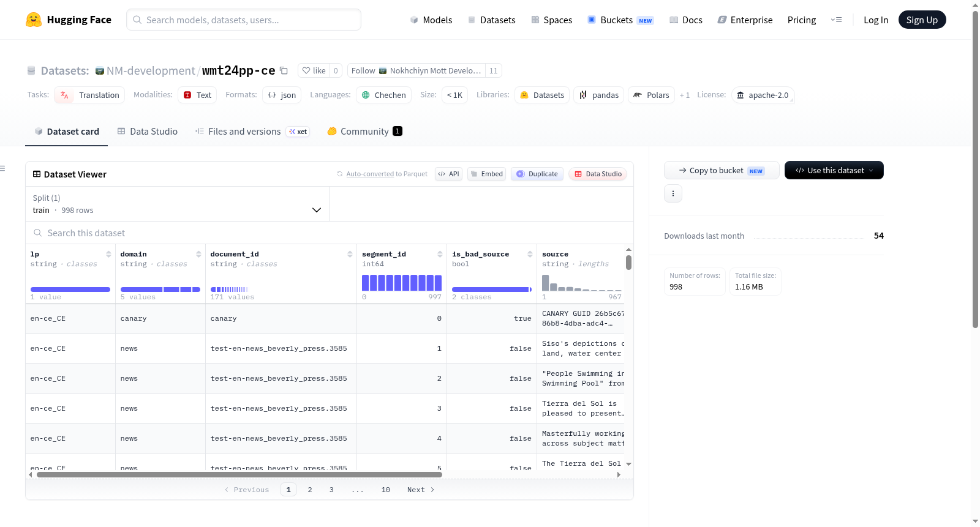Focus the top search models field
The height and width of the screenshot is (527, 980).
pyautogui.click(x=244, y=20)
